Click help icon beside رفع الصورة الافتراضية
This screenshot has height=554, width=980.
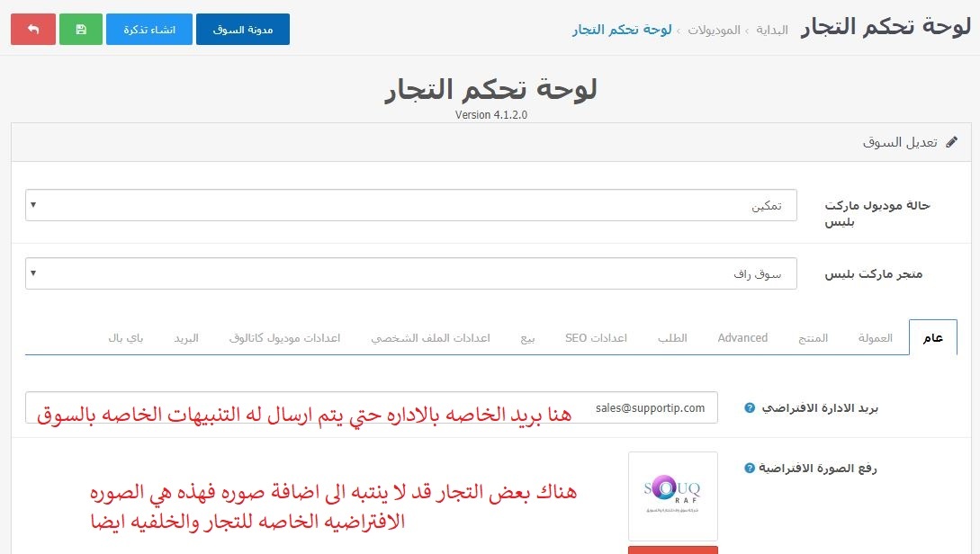[x=750, y=468]
